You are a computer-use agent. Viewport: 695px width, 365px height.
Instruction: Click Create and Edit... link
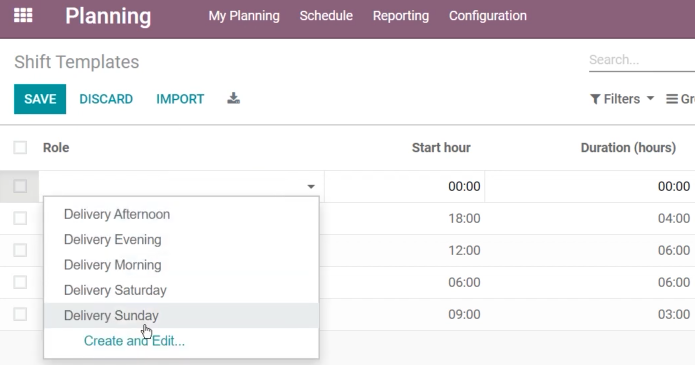coord(134,341)
